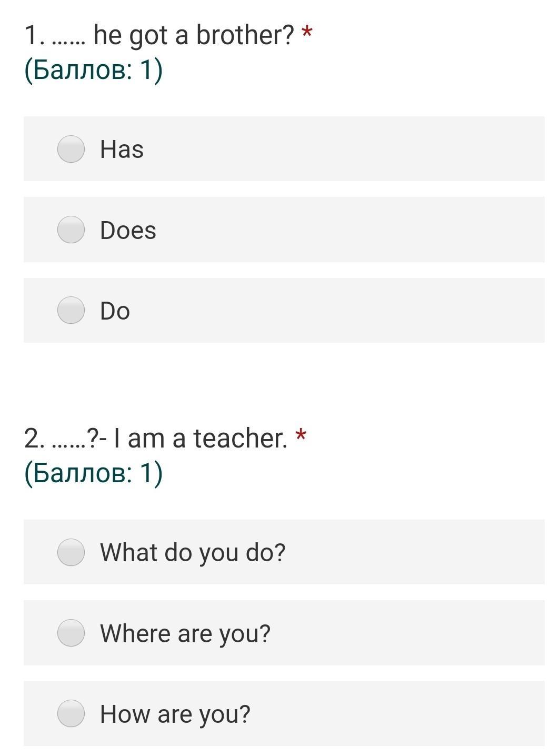Image resolution: width=560 pixels, height=756 pixels.
Task: Click the dotted blank in question 1
Action: coord(69,41)
